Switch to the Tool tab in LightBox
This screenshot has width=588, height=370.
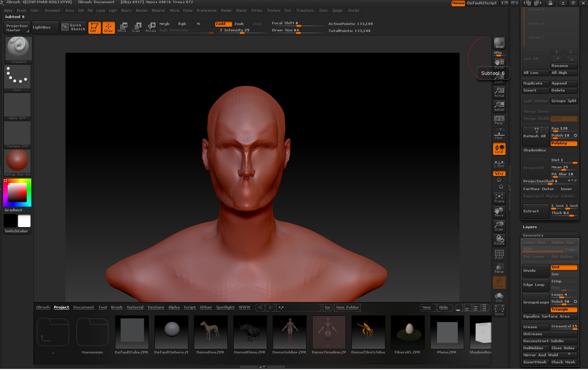point(102,307)
